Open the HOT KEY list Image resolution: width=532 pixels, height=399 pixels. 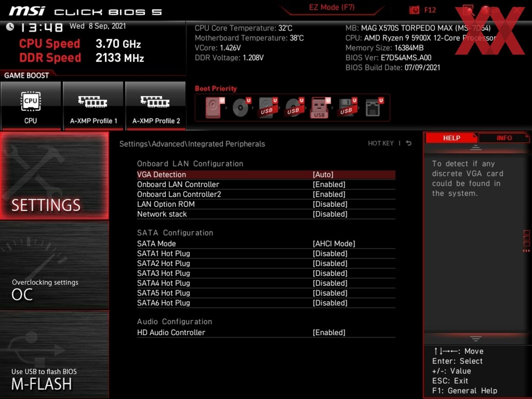click(x=381, y=143)
